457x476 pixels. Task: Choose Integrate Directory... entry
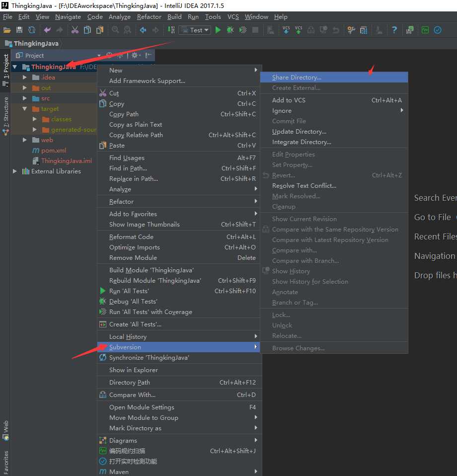334,142
